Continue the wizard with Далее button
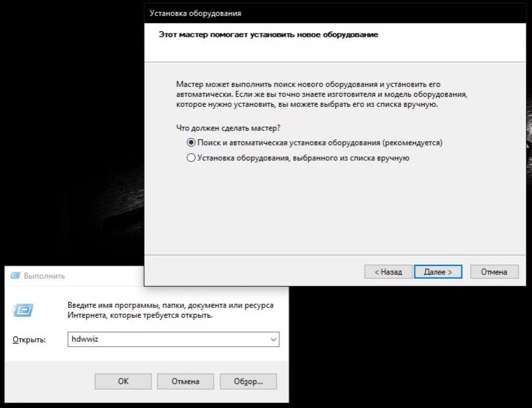The width and height of the screenshot is (532, 408). [x=438, y=272]
